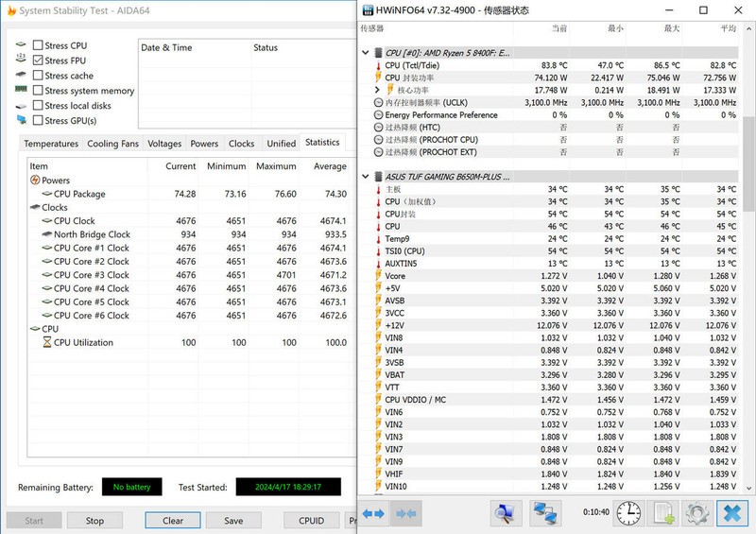Click the monitor icon beside Stress GPU(s)
The image size is (756, 534).
[x=21, y=119]
